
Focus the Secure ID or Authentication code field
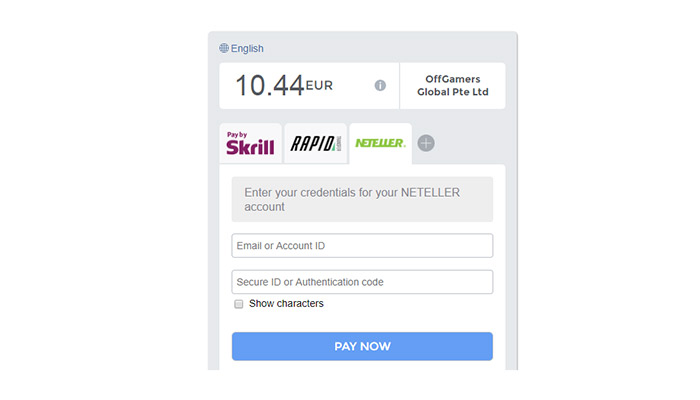[362, 282]
